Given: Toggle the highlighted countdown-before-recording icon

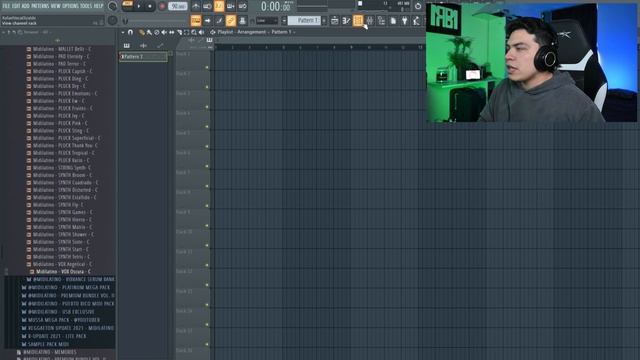Looking at the screenshot, I should [219, 6].
